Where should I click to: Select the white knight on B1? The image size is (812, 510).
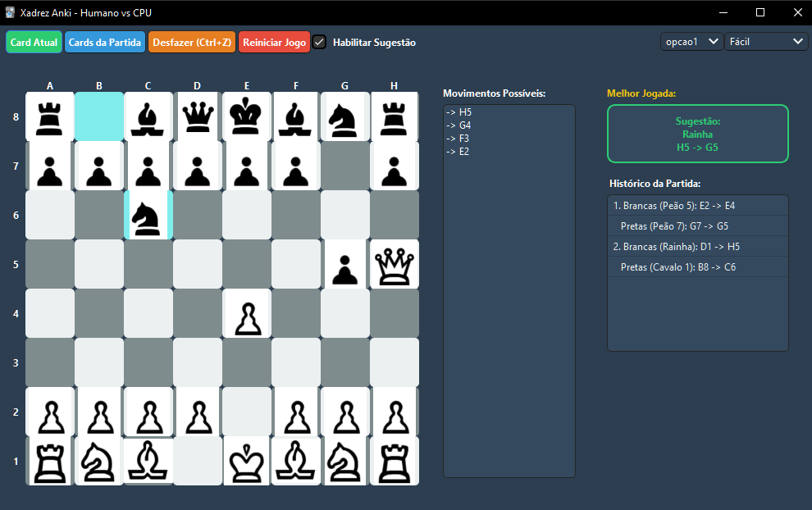tap(99, 461)
